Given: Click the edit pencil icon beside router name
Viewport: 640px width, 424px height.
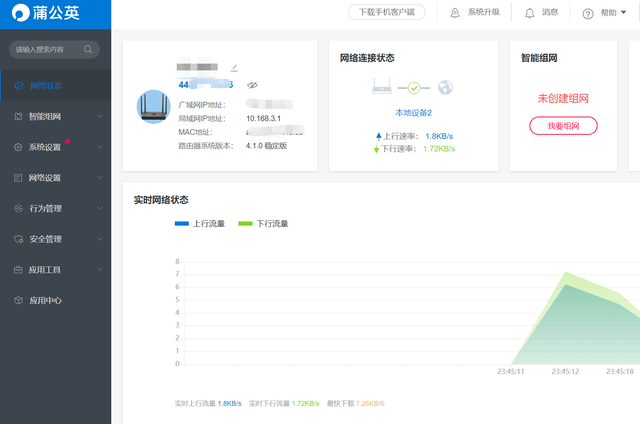Looking at the screenshot, I should tap(234, 67).
